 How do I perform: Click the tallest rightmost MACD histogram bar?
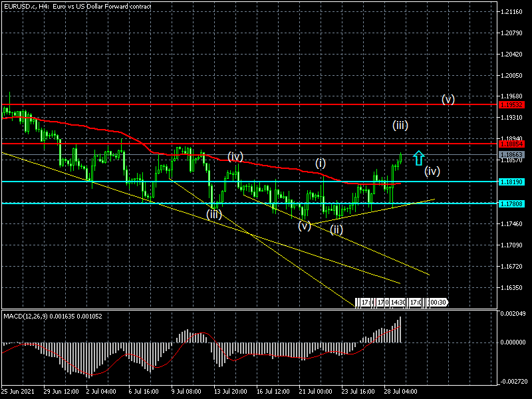click(x=401, y=331)
